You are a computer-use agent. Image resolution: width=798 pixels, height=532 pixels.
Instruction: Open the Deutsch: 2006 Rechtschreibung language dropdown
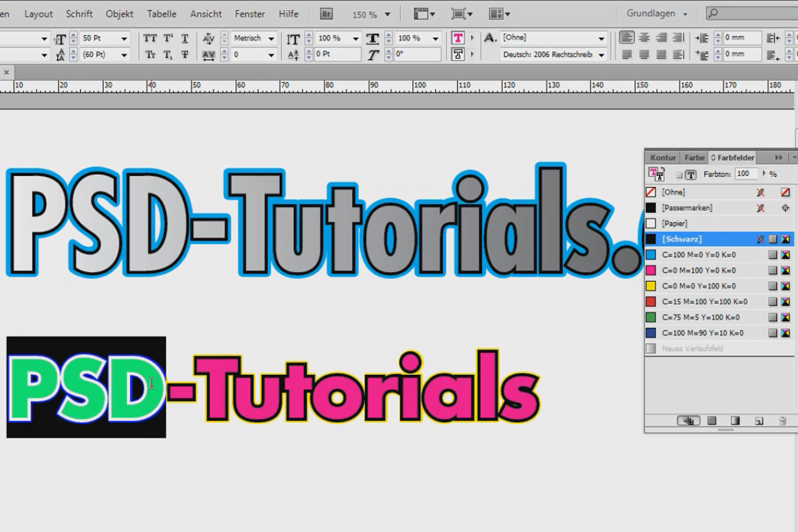pyautogui.click(x=601, y=55)
